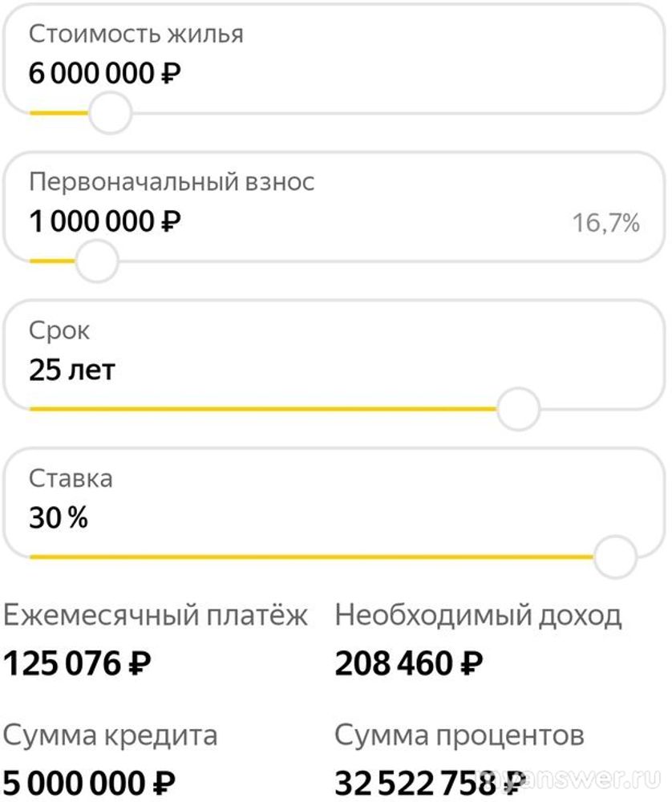Click the Первоначальный взнос field label

pos(172,182)
